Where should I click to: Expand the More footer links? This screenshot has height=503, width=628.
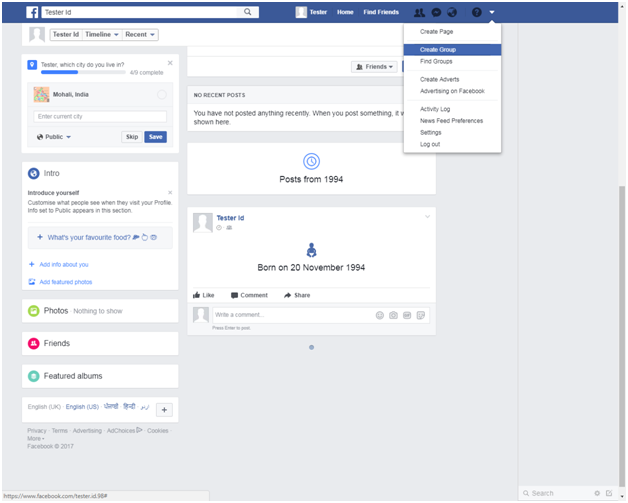pos(36,439)
